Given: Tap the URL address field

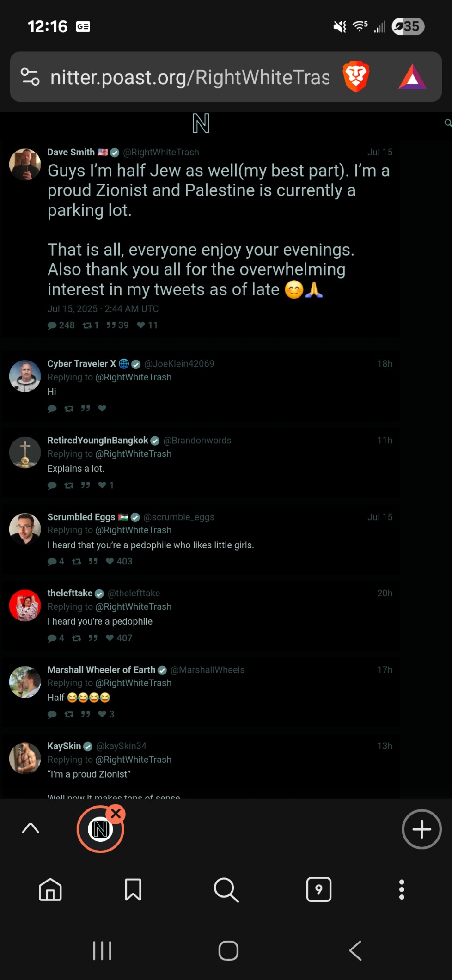Looking at the screenshot, I should coord(189,77).
